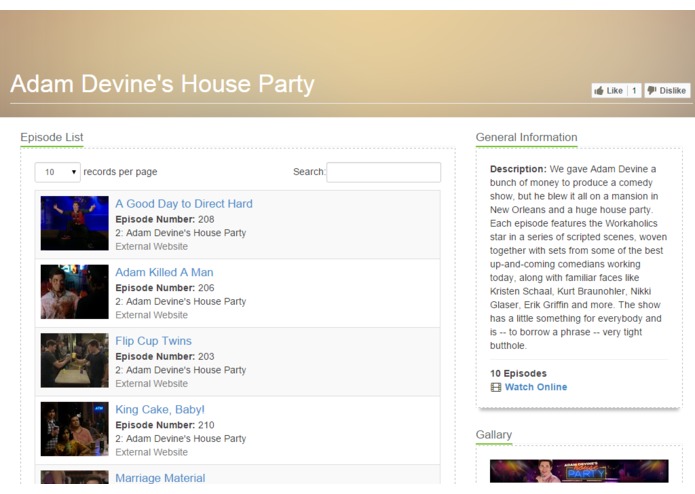Click the Gallary section heading

click(x=494, y=435)
